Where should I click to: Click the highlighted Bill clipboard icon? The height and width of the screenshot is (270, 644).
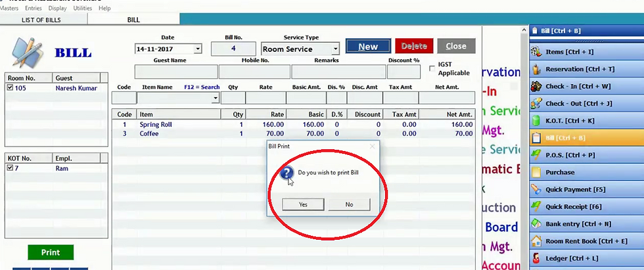tap(536, 138)
